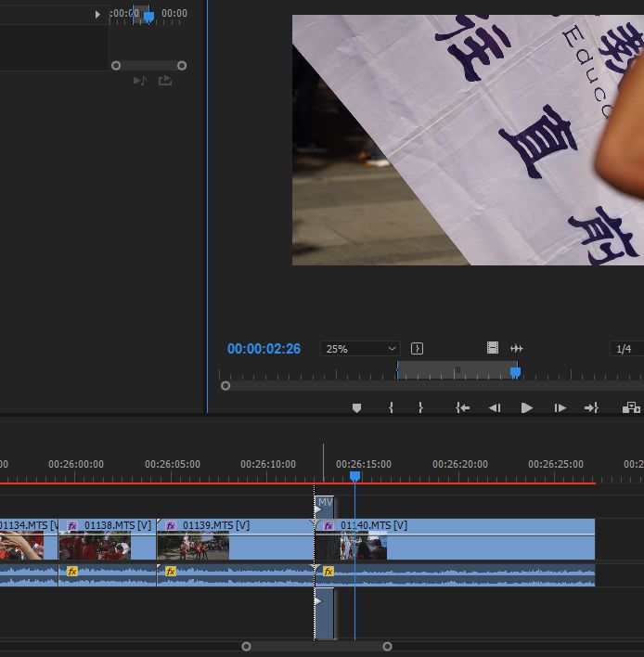Screen dimensions: 644x657
Task: Start playback with the Play button
Action: (x=527, y=407)
